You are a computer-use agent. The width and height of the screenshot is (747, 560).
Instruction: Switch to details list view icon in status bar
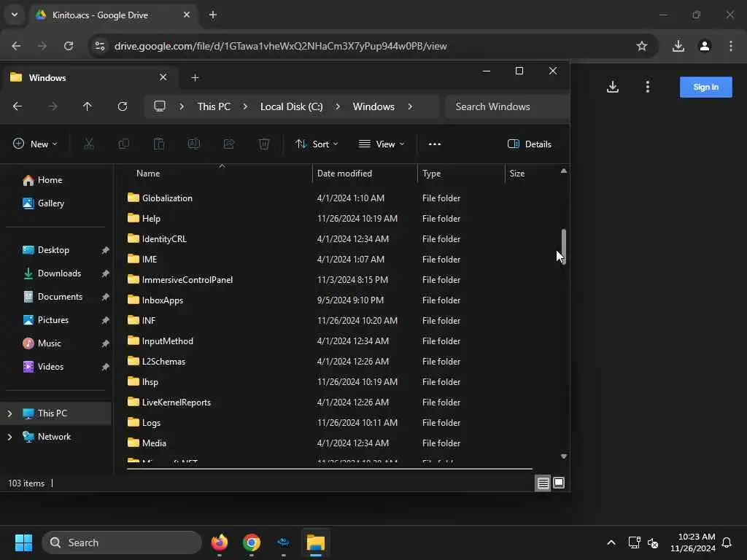(x=543, y=483)
